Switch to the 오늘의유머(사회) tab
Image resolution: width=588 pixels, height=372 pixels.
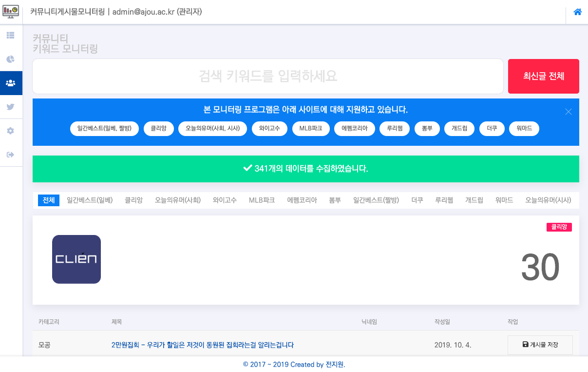coord(178,200)
